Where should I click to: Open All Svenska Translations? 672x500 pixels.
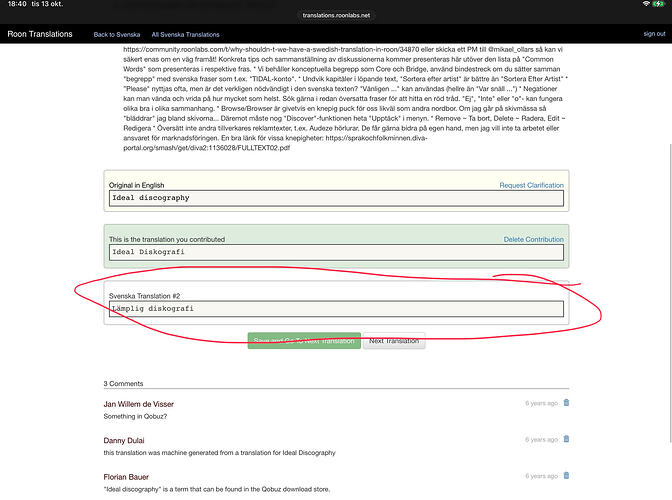pos(185,34)
